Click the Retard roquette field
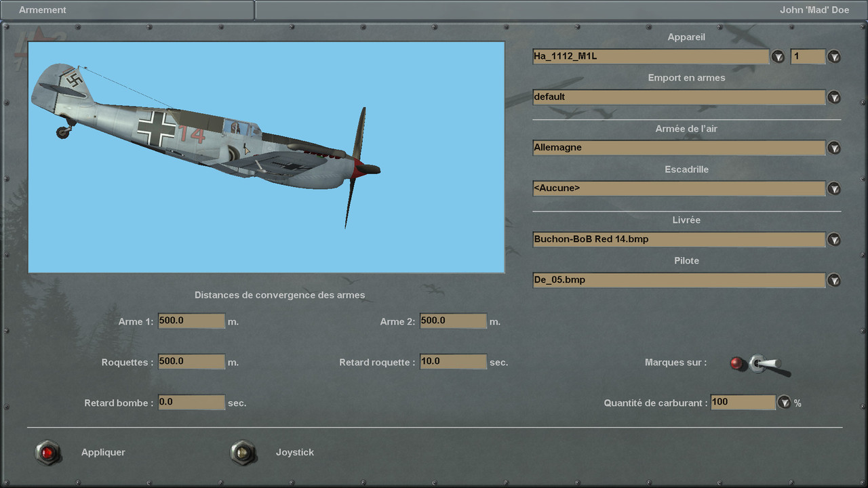This screenshot has width=868, height=488. click(453, 361)
